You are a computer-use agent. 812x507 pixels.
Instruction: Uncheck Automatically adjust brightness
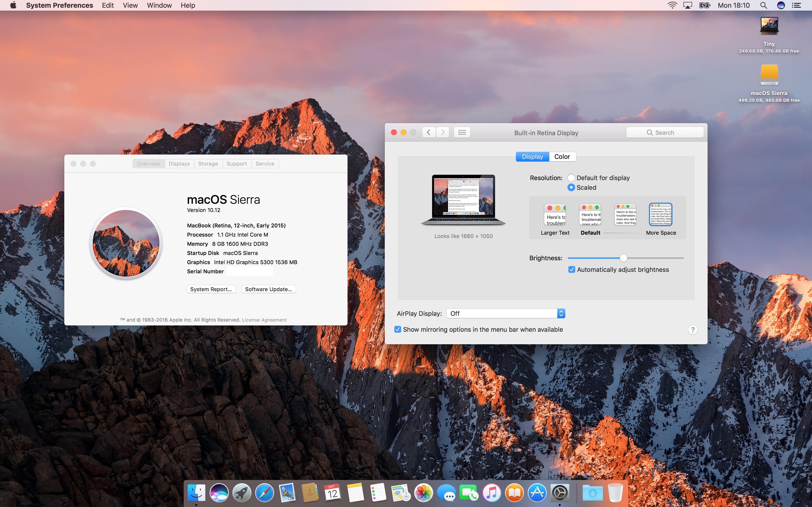coord(572,270)
